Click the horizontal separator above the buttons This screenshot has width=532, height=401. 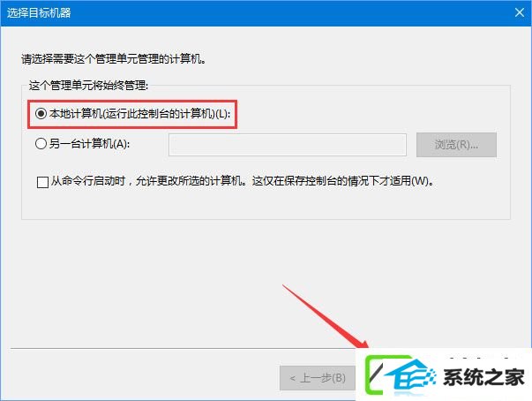point(184,348)
